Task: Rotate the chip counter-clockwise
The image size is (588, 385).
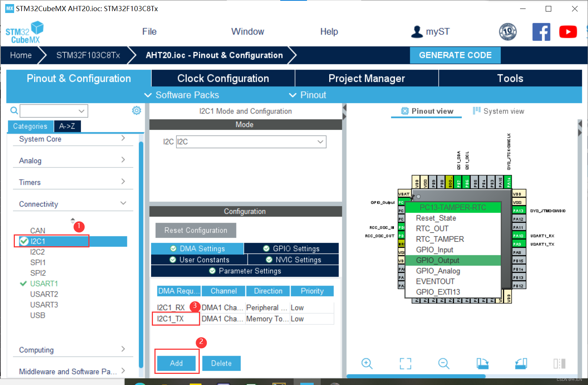Action: click(521, 363)
